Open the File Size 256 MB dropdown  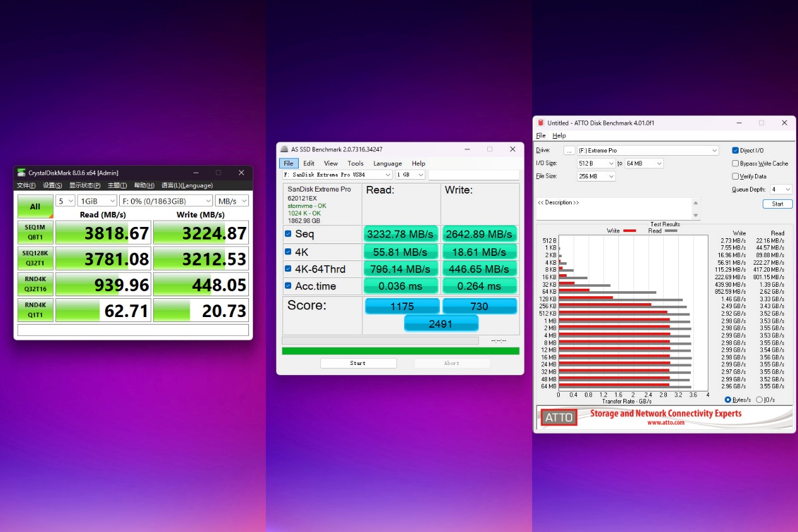596,176
